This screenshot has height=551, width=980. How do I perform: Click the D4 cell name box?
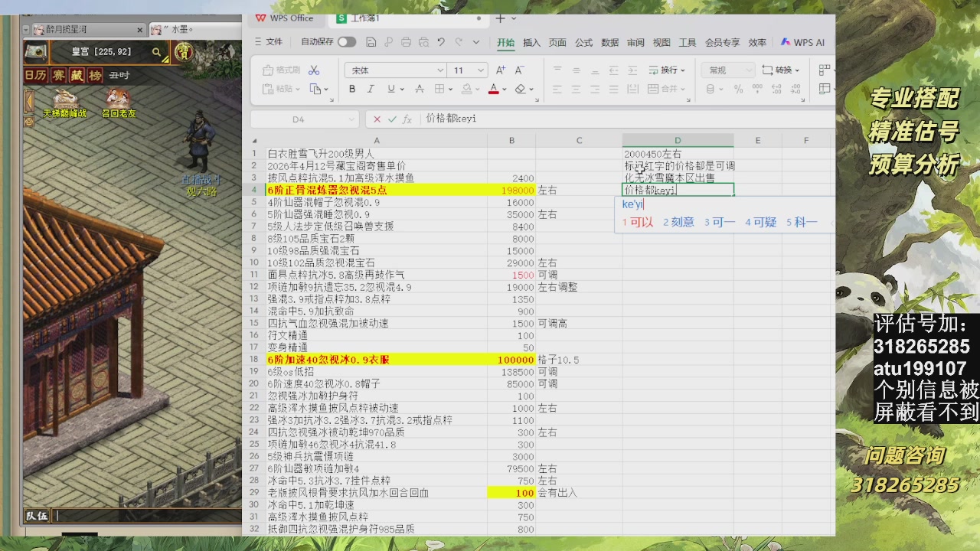[x=299, y=119]
